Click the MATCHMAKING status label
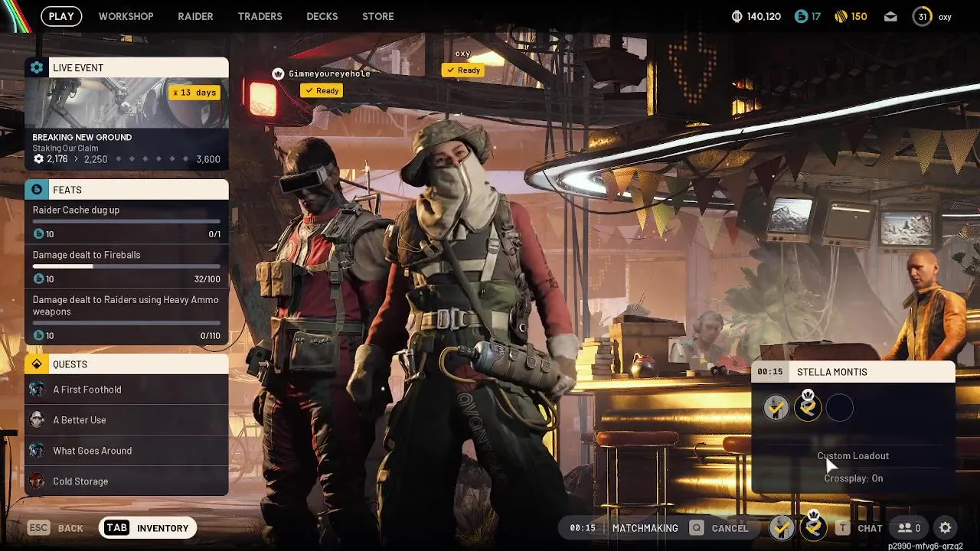Image resolution: width=980 pixels, height=551 pixels. [x=645, y=528]
